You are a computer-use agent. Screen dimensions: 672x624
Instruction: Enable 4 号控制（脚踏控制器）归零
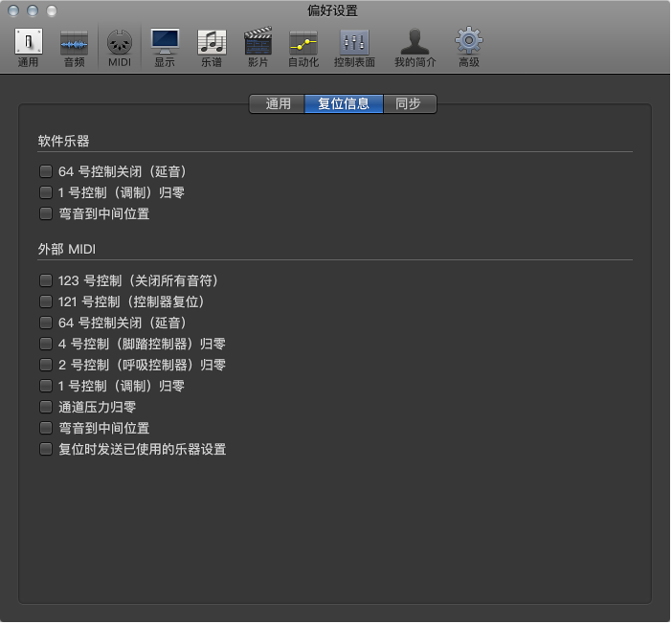[x=46, y=345]
